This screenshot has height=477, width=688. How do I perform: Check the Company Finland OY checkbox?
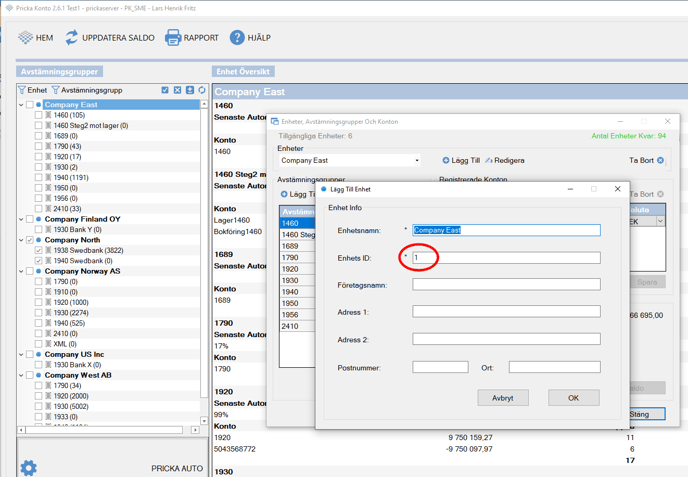pyautogui.click(x=30, y=219)
